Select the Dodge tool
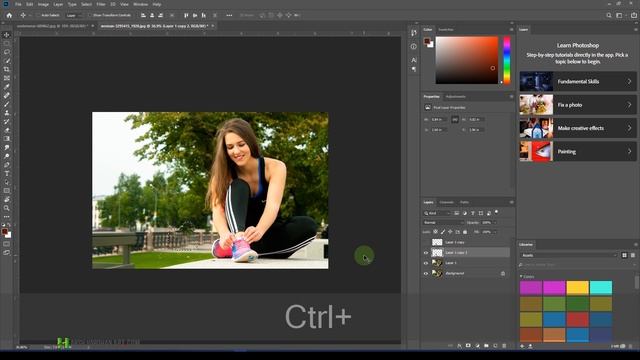The width and height of the screenshot is (640, 360). 7,156
